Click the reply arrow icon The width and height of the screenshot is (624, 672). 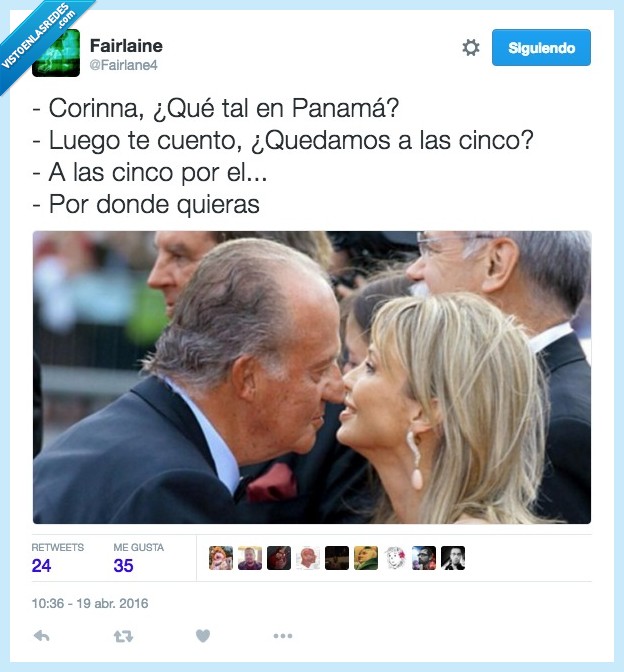(x=42, y=636)
